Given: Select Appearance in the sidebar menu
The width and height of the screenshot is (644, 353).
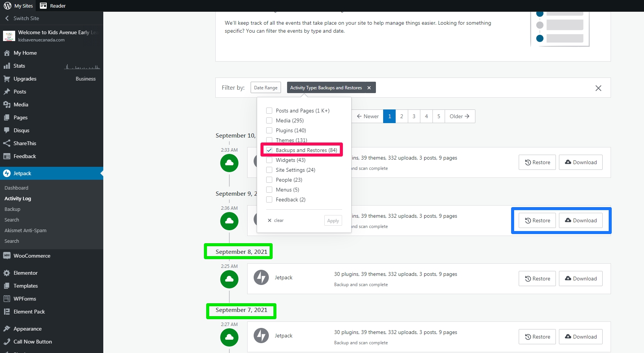Looking at the screenshot, I should (x=27, y=329).
